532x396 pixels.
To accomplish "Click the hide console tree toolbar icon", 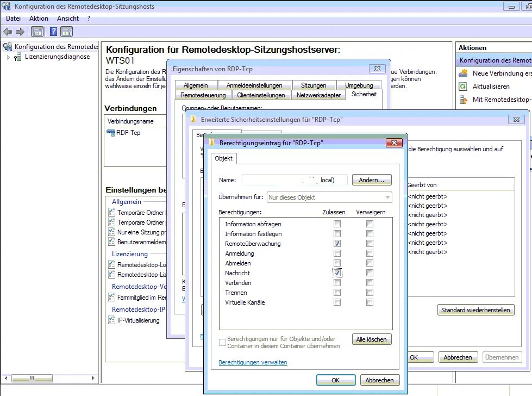I will pos(37,32).
